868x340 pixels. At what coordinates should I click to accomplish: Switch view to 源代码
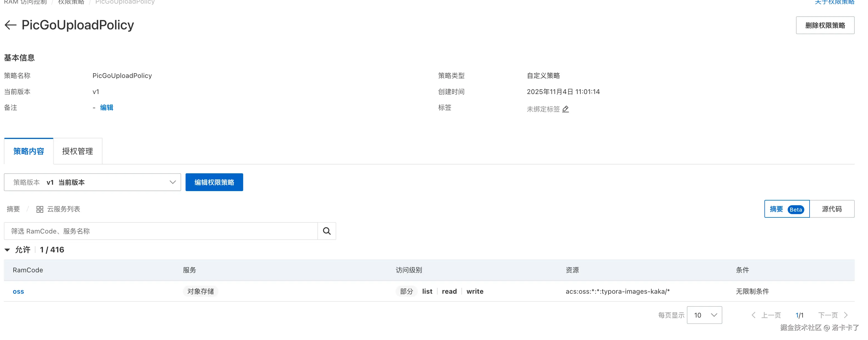(832, 209)
